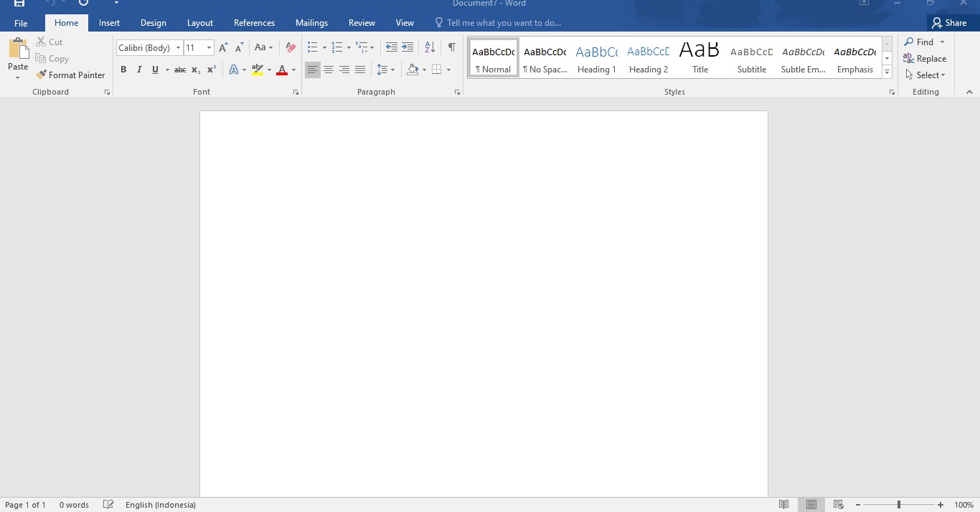
Task: Click the Share button
Action: click(x=949, y=23)
